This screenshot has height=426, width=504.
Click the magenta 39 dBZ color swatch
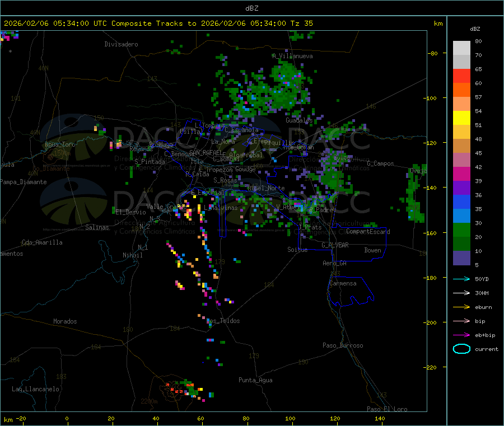tap(461, 174)
